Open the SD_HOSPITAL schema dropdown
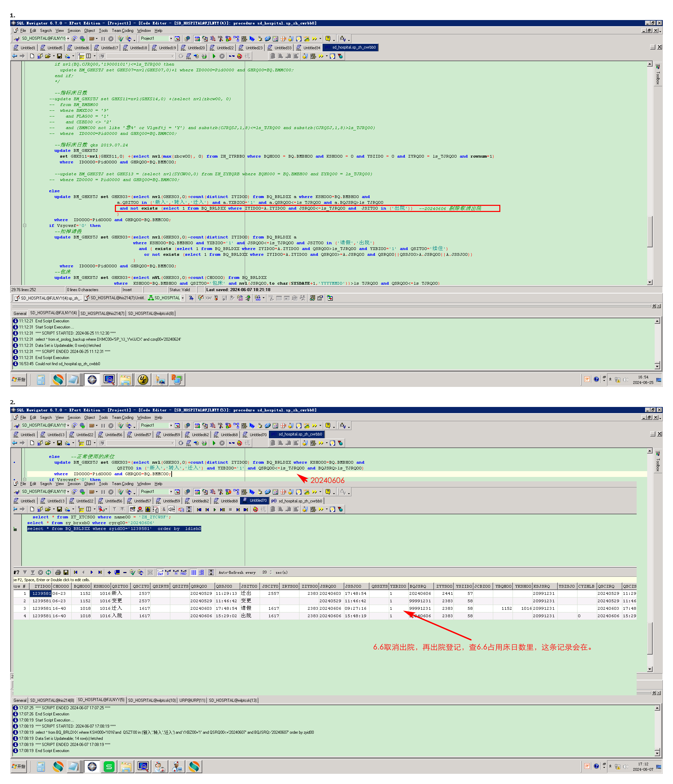The height and width of the screenshot is (784, 673). [183, 298]
